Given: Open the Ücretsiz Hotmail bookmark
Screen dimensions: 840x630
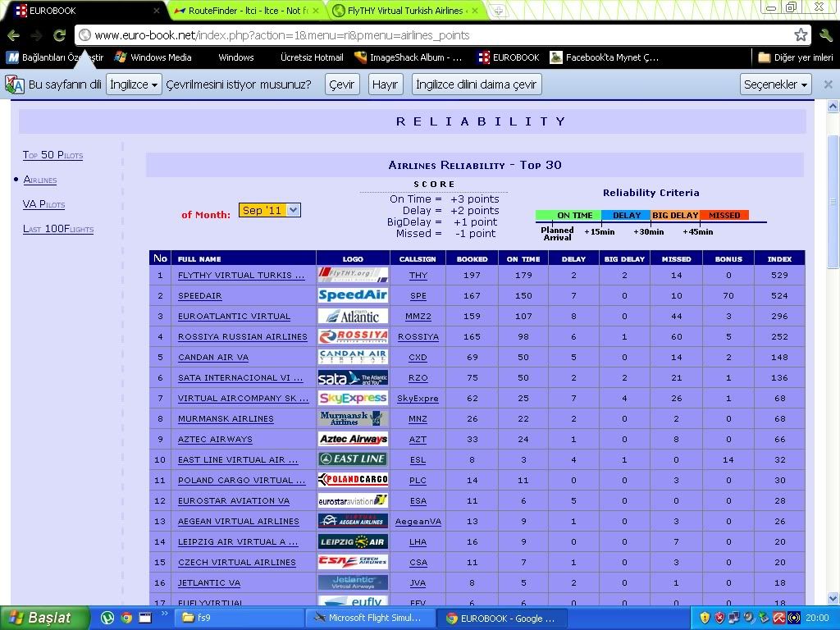Looking at the screenshot, I should click(312, 57).
